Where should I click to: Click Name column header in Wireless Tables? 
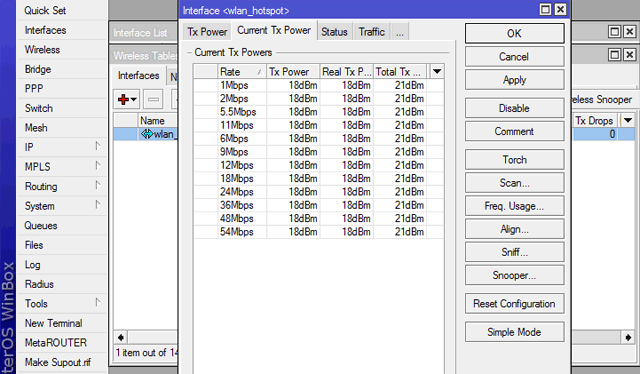(158, 121)
